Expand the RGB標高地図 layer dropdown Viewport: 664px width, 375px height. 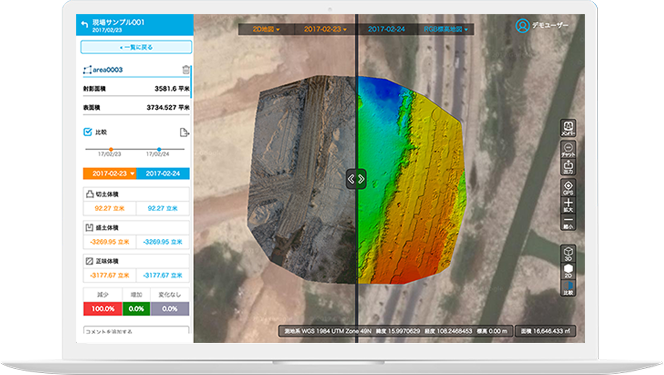pos(445,29)
